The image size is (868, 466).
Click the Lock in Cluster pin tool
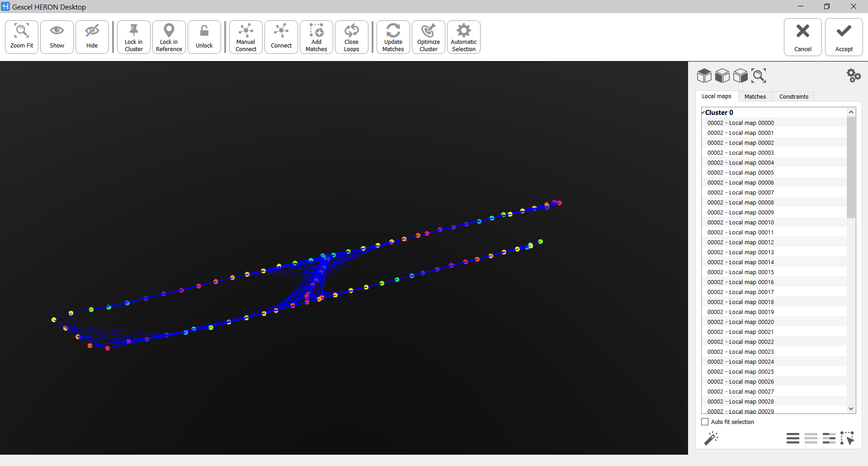(133, 37)
